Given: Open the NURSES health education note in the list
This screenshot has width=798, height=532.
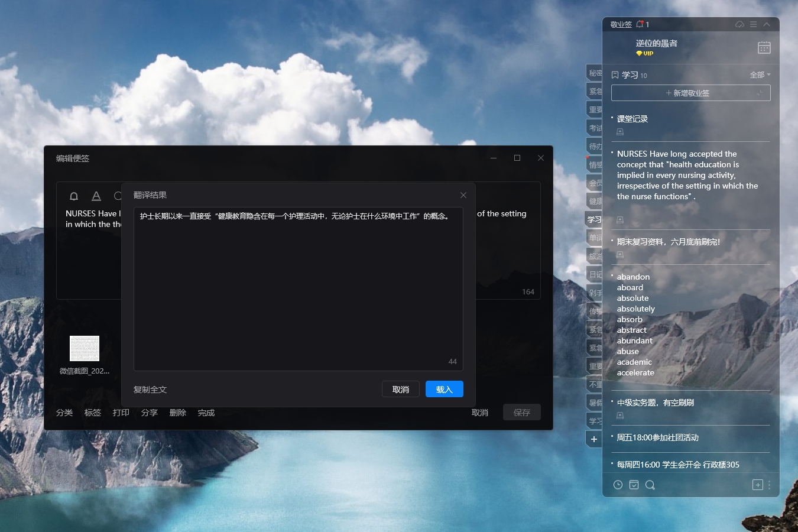Looking at the screenshot, I should [687, 175].
